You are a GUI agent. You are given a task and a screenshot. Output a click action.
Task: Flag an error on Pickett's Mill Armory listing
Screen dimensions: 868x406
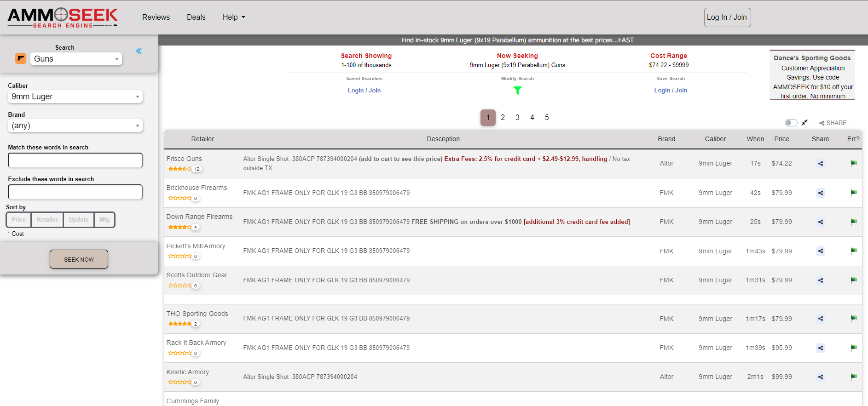(854, 251)
